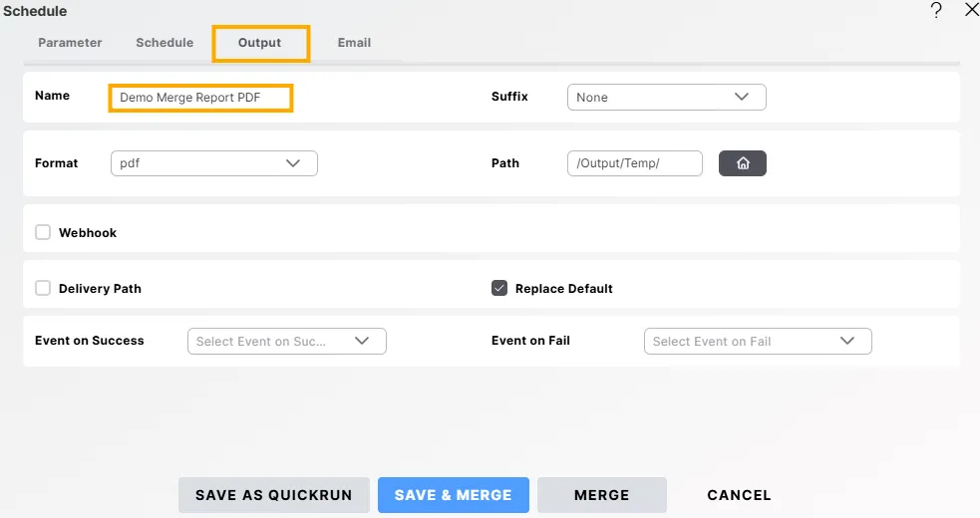Switch to the Parameter tab
The height and width of the screenshot is (518, 980).
pyautogui.click(x=70, y=43)
